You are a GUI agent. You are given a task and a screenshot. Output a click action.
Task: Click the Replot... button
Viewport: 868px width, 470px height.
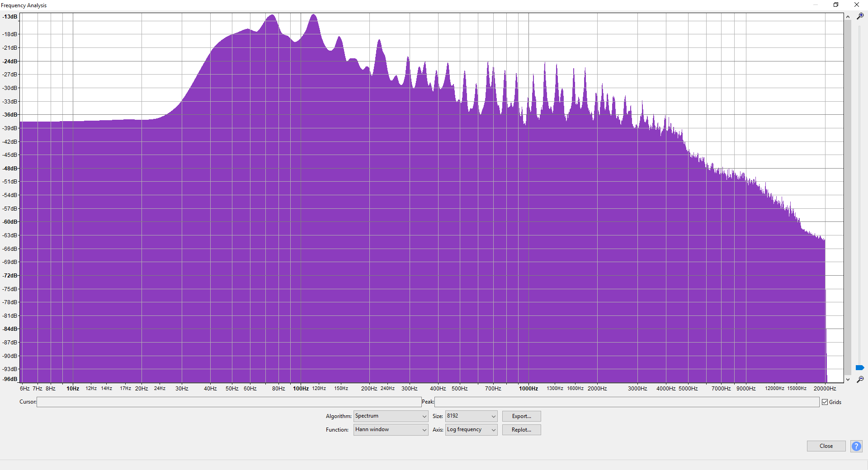[521, 430]
